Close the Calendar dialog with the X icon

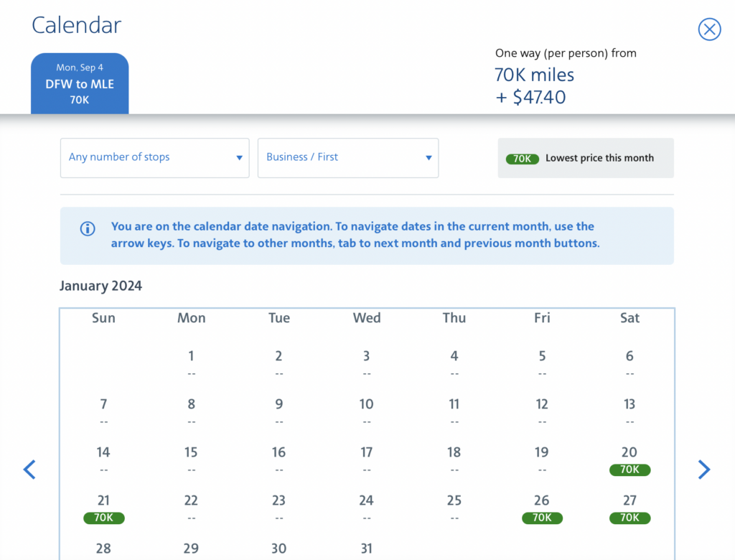709,29
